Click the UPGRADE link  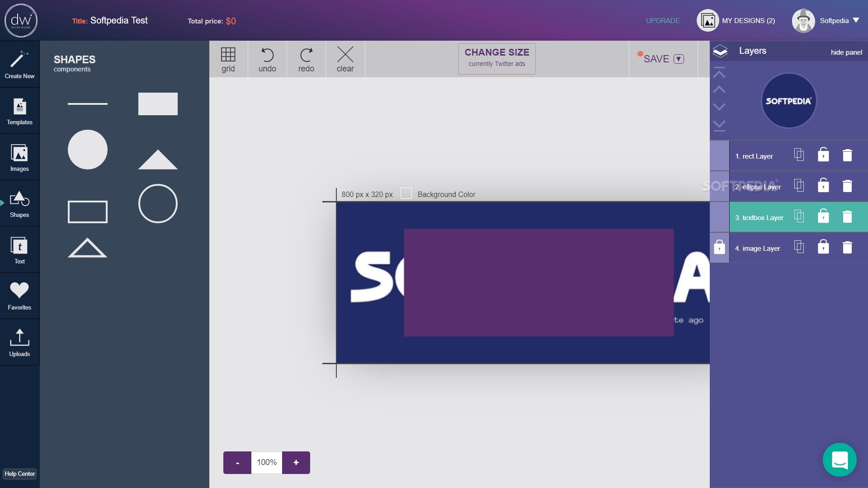pos(662,21)
